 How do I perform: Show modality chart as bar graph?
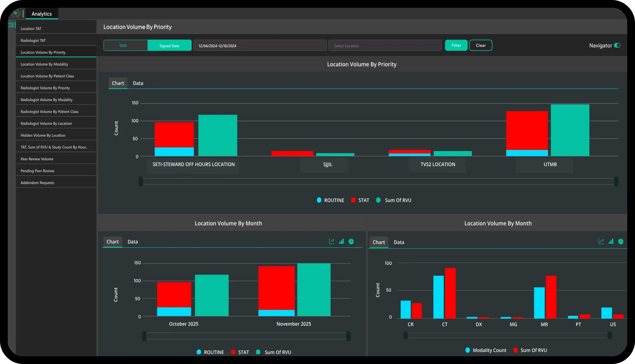pyautogui.click(x=611, y=242)
